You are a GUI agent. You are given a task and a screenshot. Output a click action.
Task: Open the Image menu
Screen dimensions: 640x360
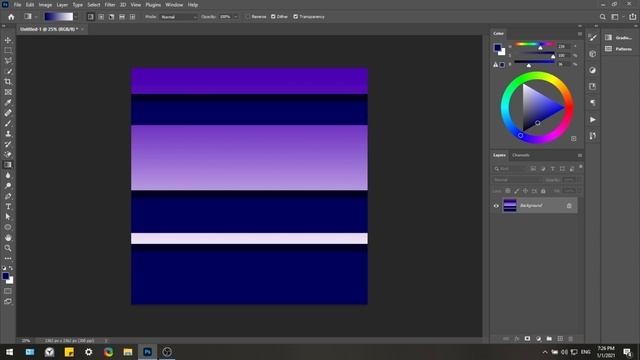pyautogui.click(x=45, y=5)
